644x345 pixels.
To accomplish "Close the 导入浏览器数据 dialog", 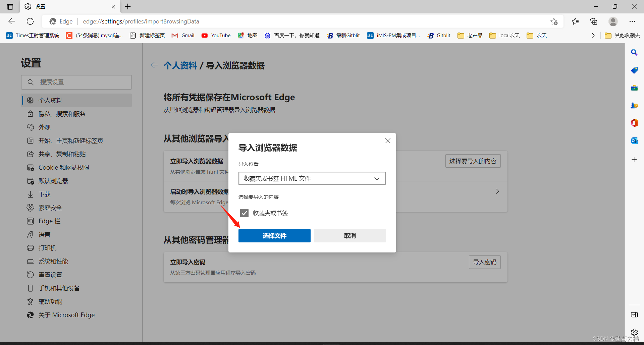I will point(388,141).
